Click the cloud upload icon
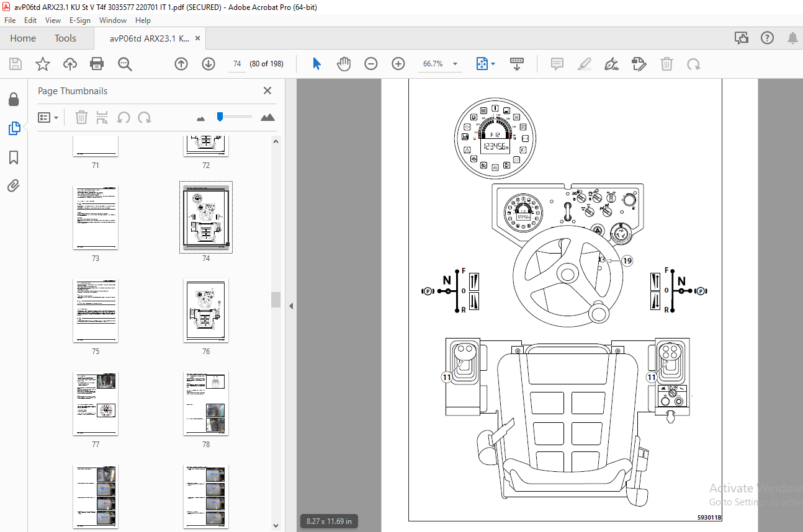This screenshot has width=803, height=532. click(70, 64)
